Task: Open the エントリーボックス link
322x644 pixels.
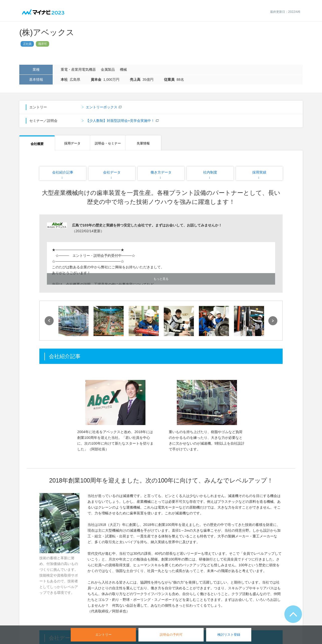Action: [101, 107]
